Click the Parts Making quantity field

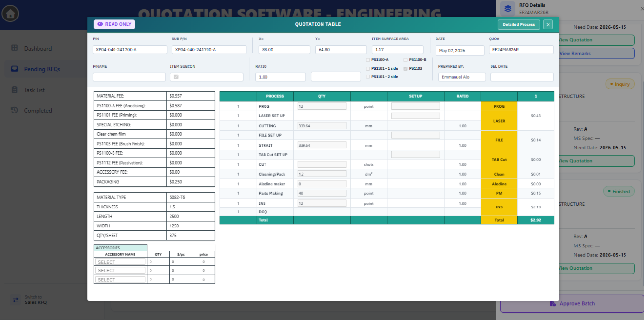tap(322, 193)
